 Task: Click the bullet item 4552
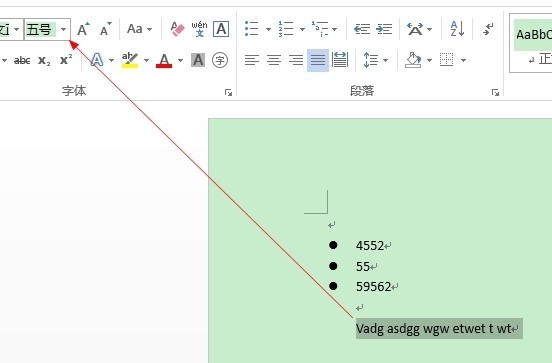[370, 245]
